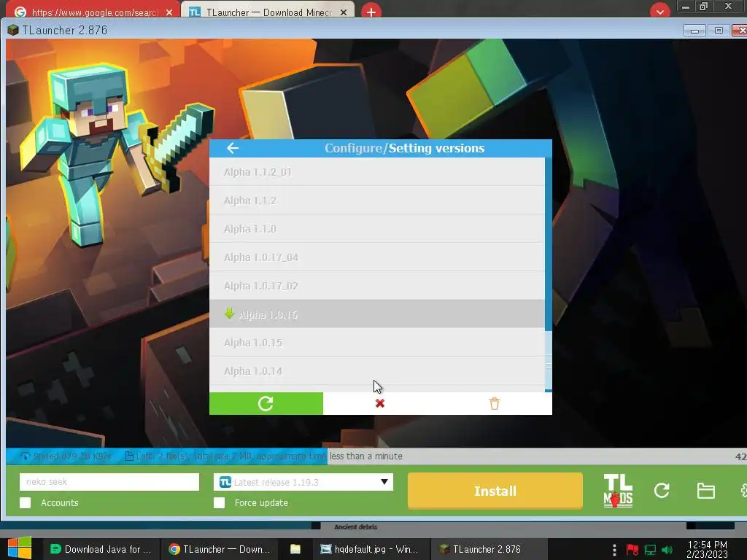Open hqdefault.jpg window in the taskbar
The height and width of the screenshot is (560, 747).
click(x=370, y=549)
